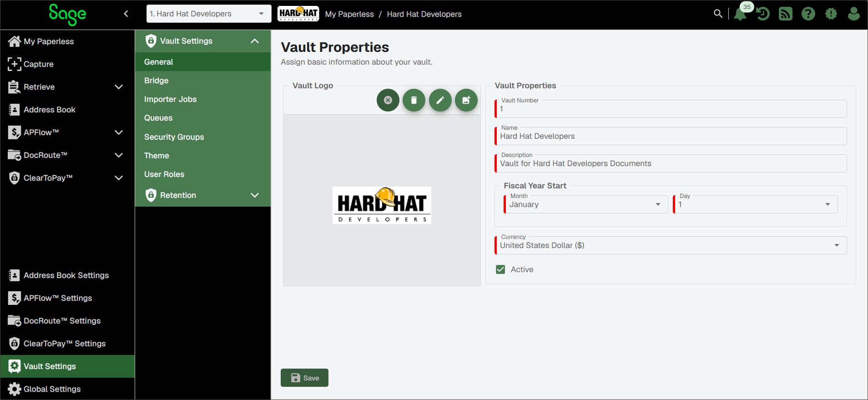This screenshot has width=868, height=400.
Task: Click Hard Hat Developers breadcrumb
Action: coord(424,14)
